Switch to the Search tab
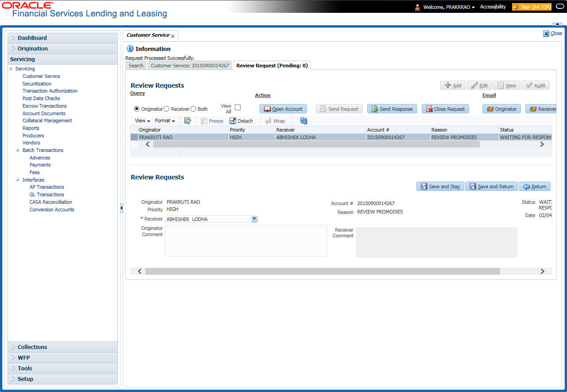Viewport: 567px width, 392px height. point(136,66)
